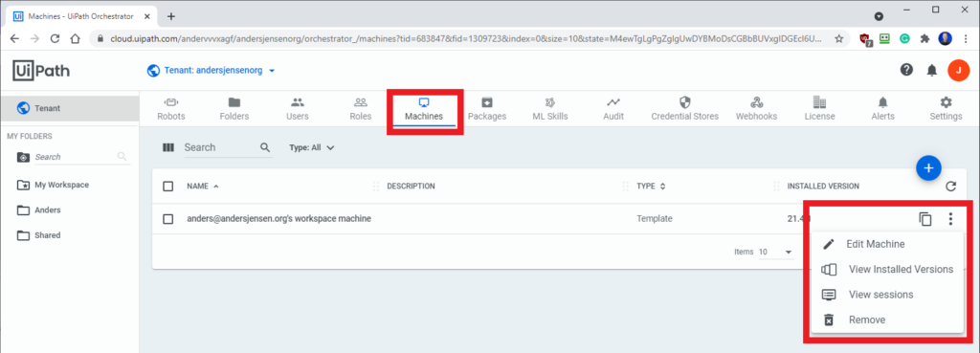The height and width of the screenshot is (353, 980).
Task: Open the Settings tab
Action: pyautogui.click(x=946, y=109)
